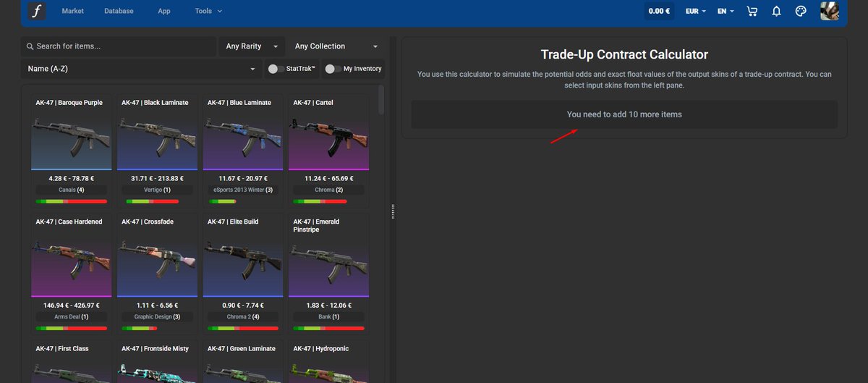Select the AK-47 Elite Build skin

tap(243, 272)
